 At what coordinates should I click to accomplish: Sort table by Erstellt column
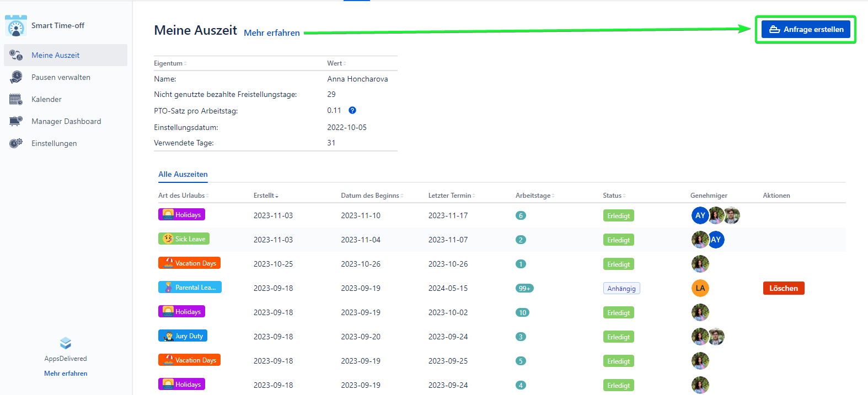[x=266, y=196]
